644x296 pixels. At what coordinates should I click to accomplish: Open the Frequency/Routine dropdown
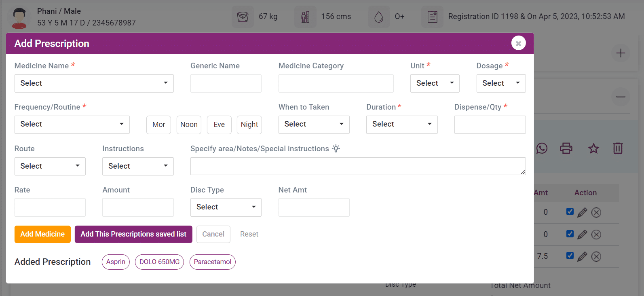[72, 125]
